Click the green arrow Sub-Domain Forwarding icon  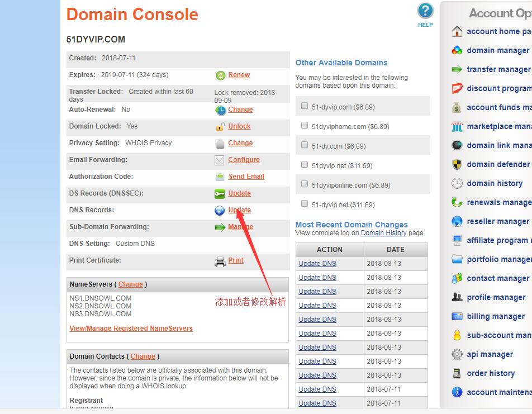coord(220,227)
